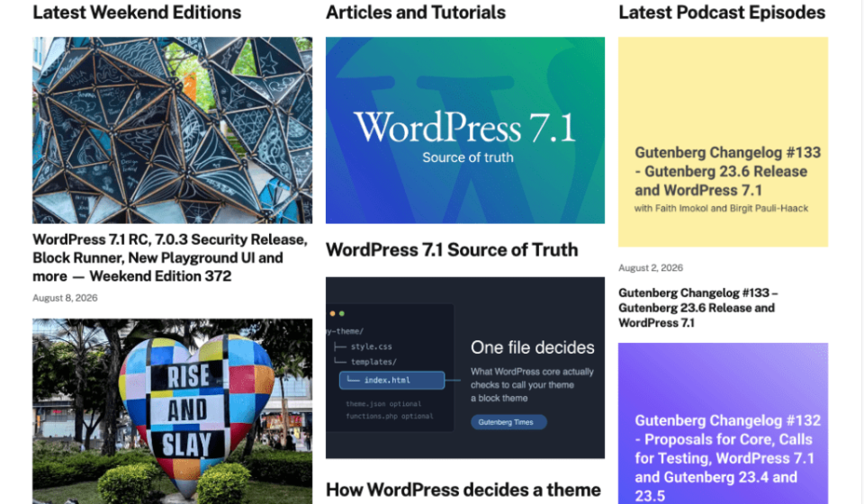This screenshot has width=864, height=504.
Task: Click the date August 8, 2026
Action: coord(65,298)
